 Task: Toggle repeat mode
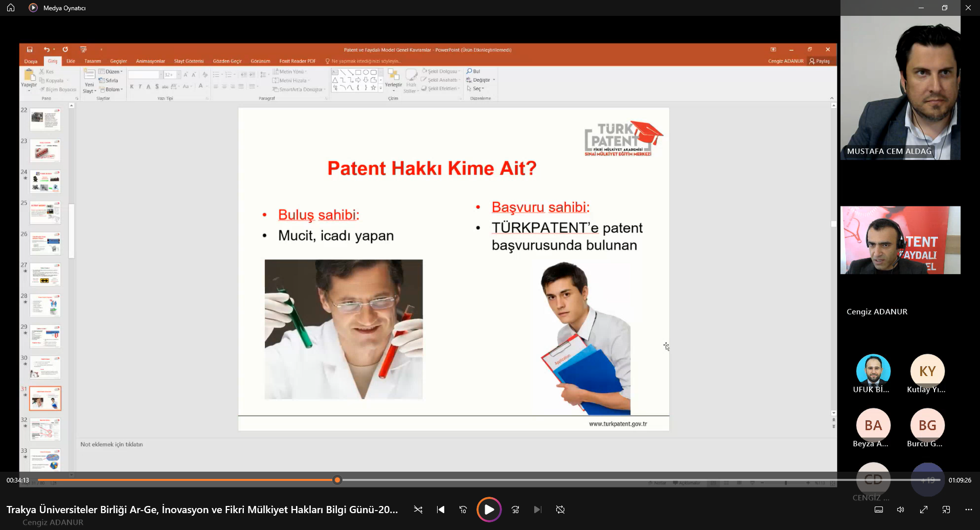click(560, 510)
